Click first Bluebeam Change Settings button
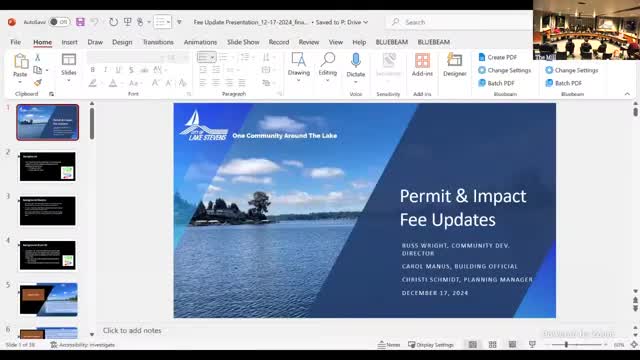 [504, 70]
